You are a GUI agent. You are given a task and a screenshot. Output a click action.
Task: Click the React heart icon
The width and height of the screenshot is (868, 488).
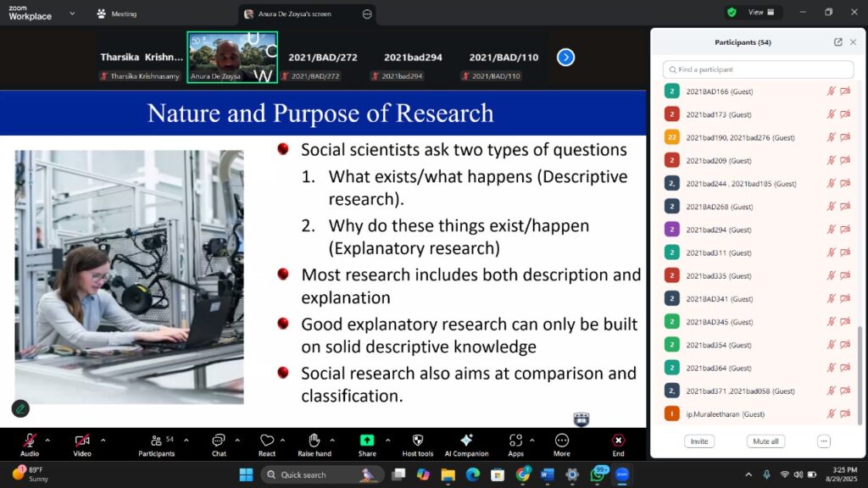click(267, 441)
